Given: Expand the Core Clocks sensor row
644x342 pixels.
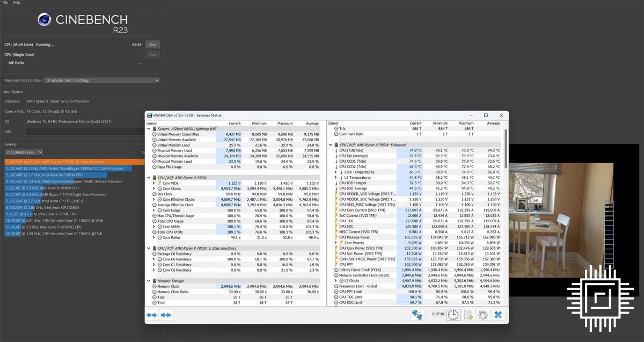Looking at the screenshot, I should [153, 188].
